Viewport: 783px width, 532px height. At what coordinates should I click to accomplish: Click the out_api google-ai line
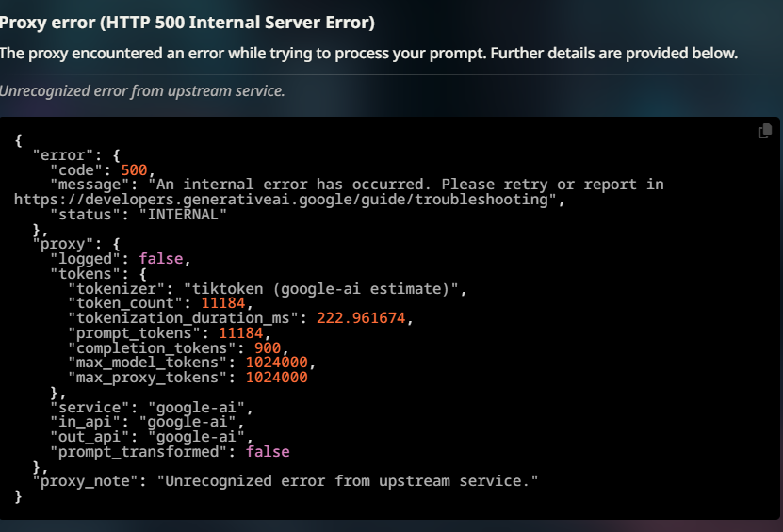pos(152,437)
